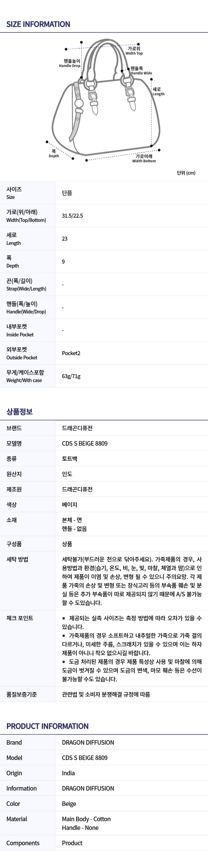Screen dimensions: 208x868
Task: Click the 세탁 방법 row label
Action: [x=17, y=559]
